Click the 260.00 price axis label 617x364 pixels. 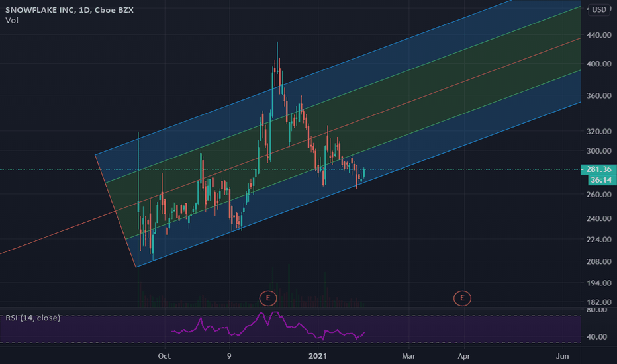[x=599, y=195]
